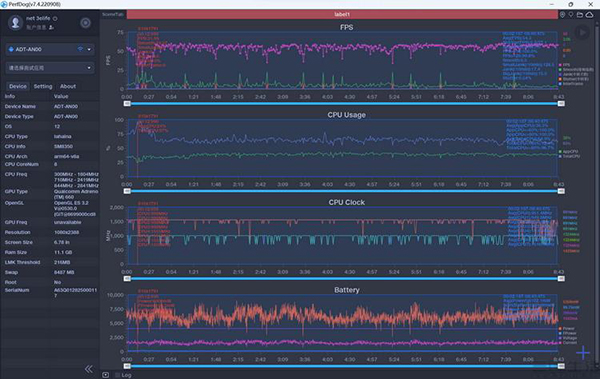Click left handle of Battery range slider

(127, 366)
